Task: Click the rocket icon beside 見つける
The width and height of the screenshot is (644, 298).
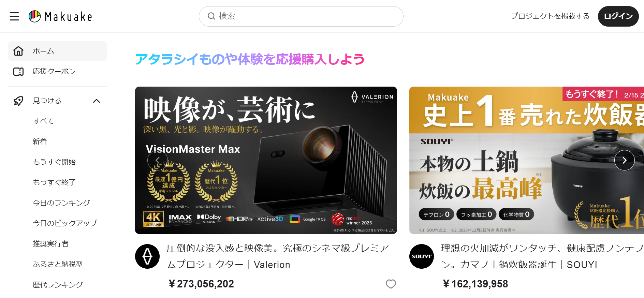Action: [18, 101]
